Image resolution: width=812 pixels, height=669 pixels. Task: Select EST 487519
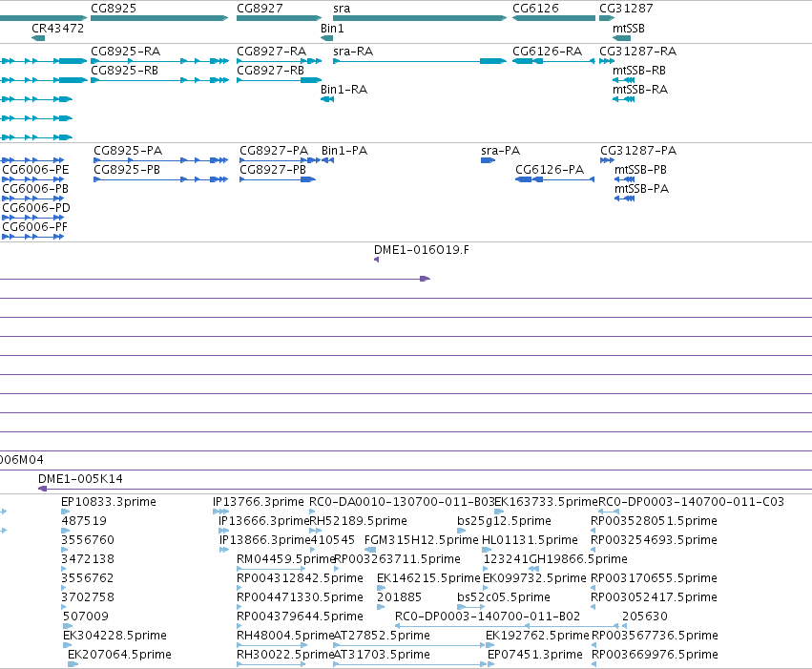click(x=84, y=521)
